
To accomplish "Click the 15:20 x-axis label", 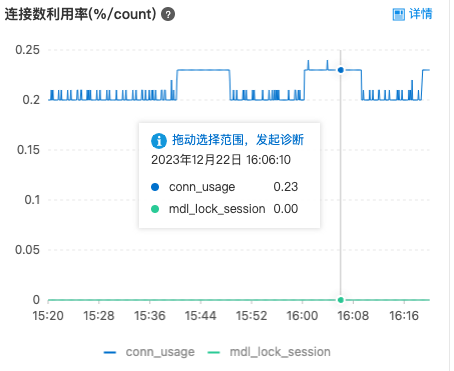I will pyautogui.click(x=48, y=316).
